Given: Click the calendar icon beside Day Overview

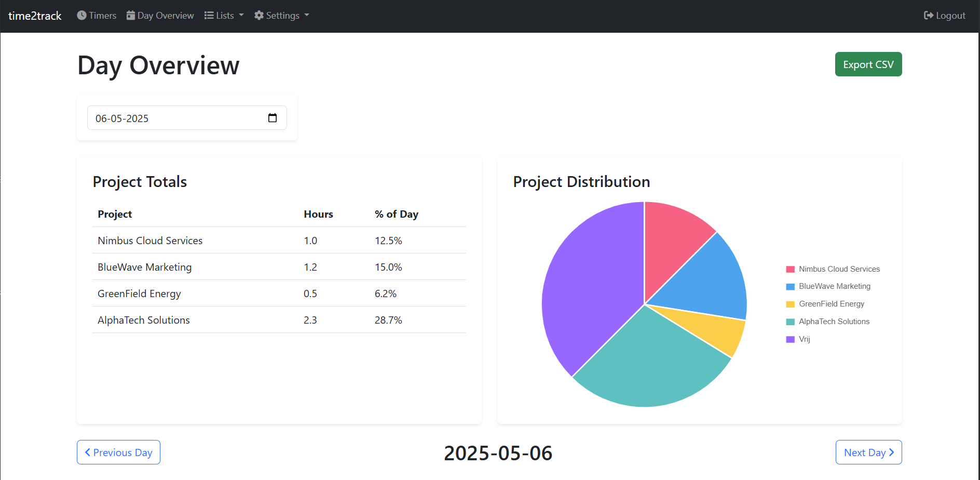Looking at the screenshot, I should coord(131,15).
